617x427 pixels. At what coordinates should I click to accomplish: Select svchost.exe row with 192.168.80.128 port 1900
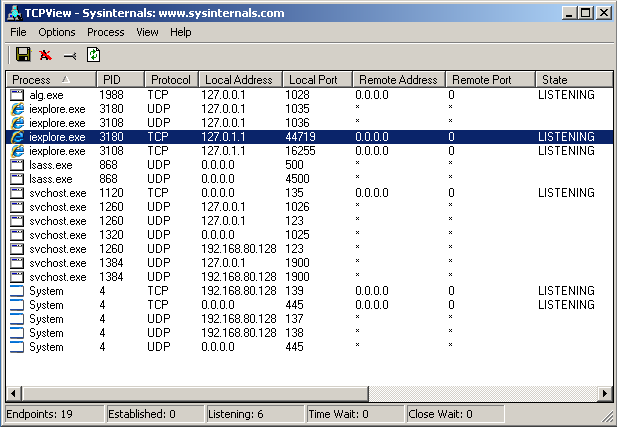click(309, 277)
